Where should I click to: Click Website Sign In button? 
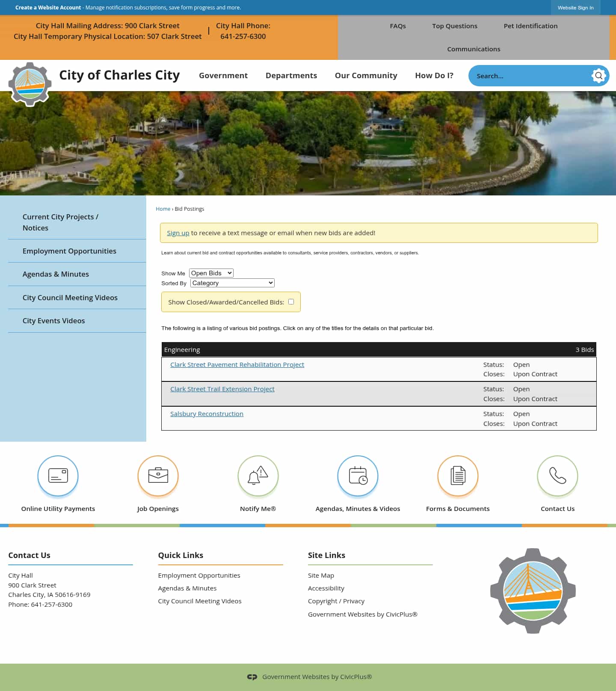pos(575,8)
